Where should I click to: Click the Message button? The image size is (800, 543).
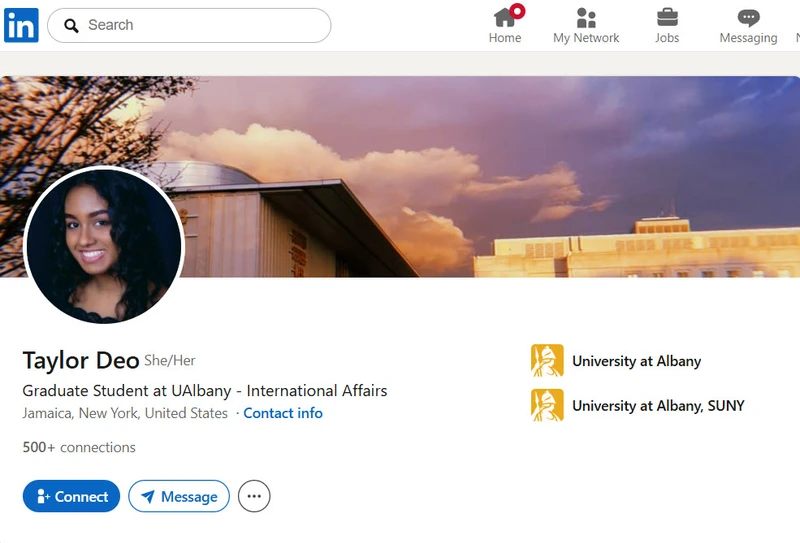tap(179, 496)
